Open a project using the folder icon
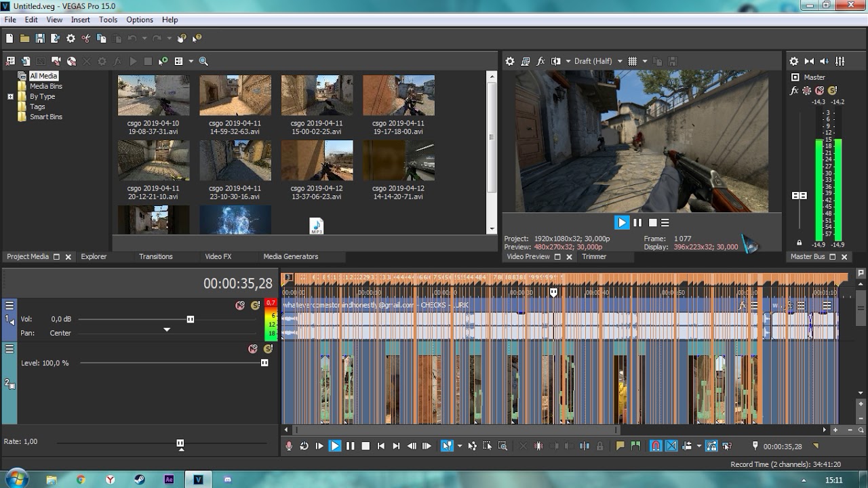The image size is (868, 488). (24, 39)
